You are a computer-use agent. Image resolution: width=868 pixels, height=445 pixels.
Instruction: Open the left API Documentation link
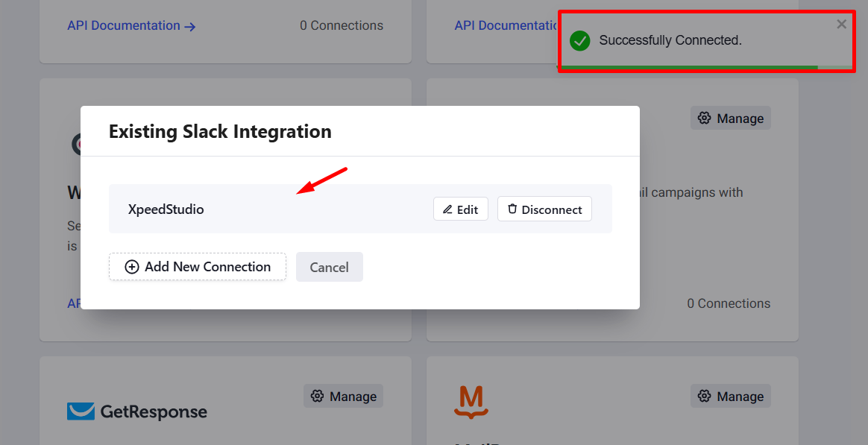[125, 25]
